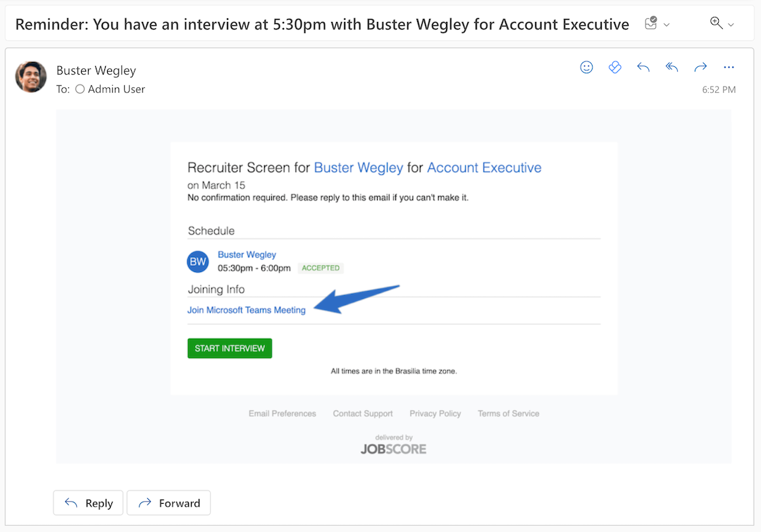Click the 05:30pm - 6:00pm time text
This screenshot has height=532, width=761.
tap(254, 268)
